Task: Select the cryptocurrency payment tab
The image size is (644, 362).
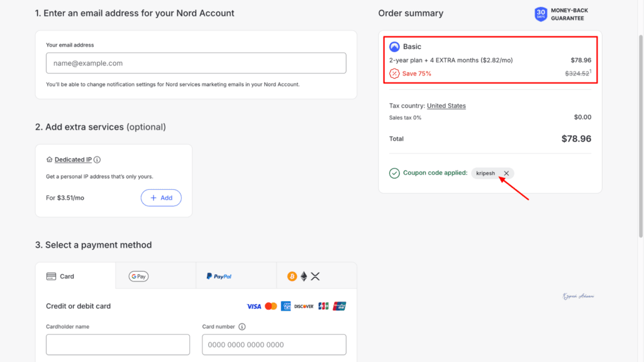Action: pos(317,276)
